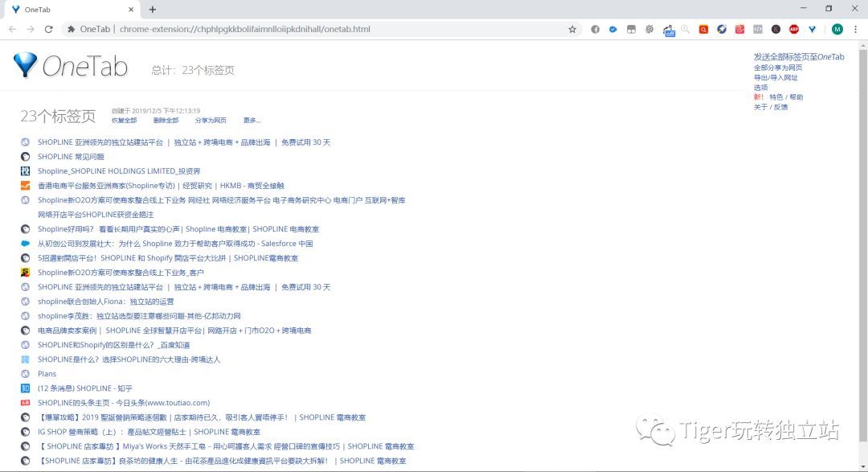868x472 pixels.
Task: Open the grey code-brackets extension icon
Action: point(758,30)
